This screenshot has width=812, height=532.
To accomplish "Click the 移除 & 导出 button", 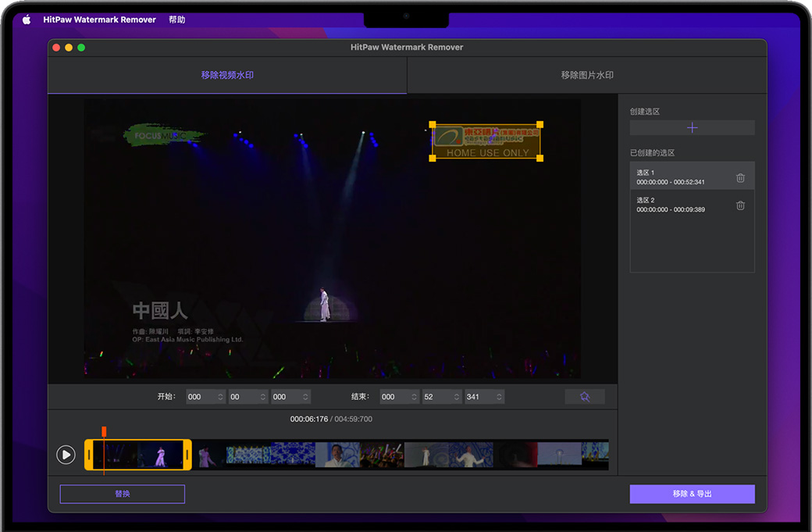I will 692,494.
